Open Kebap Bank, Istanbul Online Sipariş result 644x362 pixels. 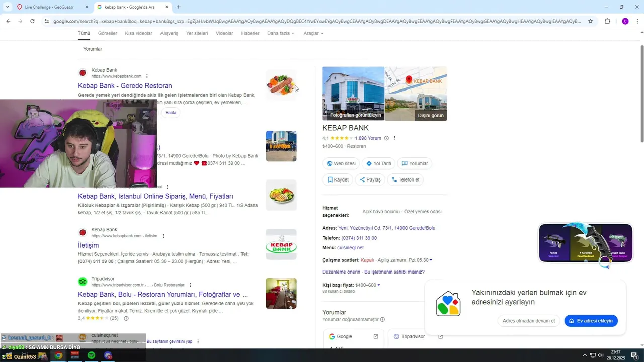pyautogui.click(x=155, y=196)
